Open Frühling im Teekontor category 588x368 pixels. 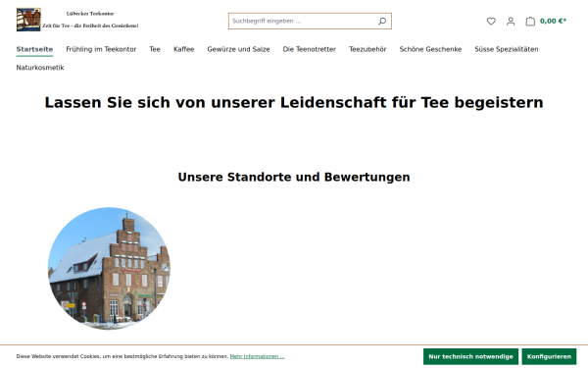click(x=101, y=49)
